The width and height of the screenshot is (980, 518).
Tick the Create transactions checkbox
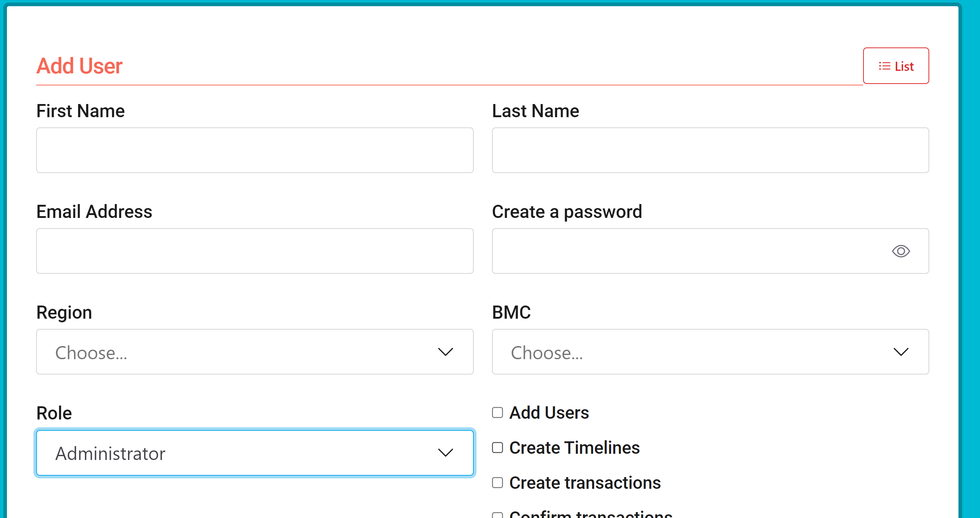(x=497, y=483)
